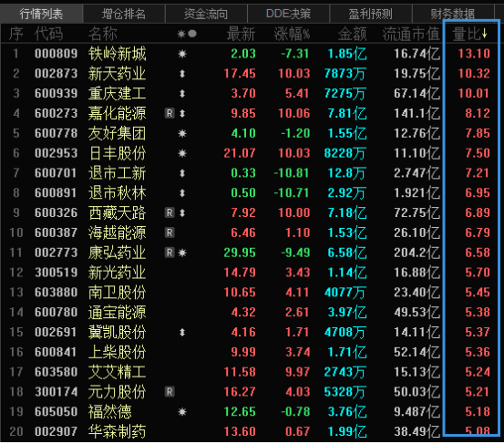Click the up-down arrow icon on 新天药业 row

pos(182,74)
